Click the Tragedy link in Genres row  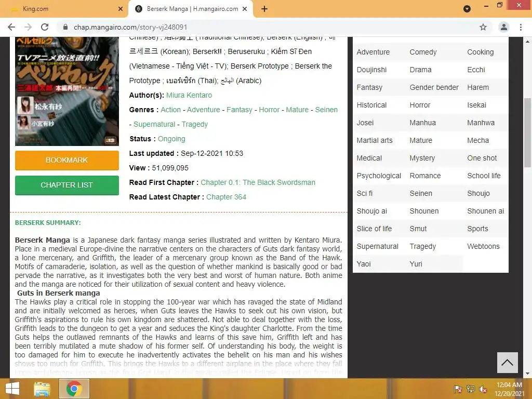pyautogui.click(x=195, y=125)
